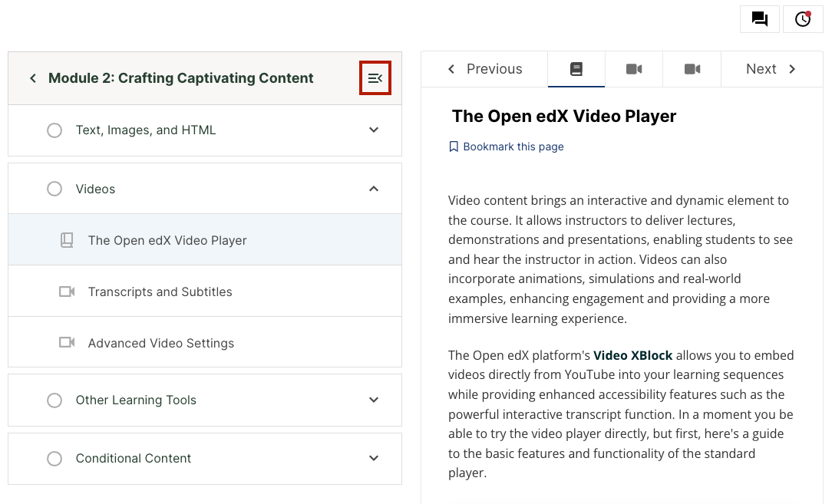Click the Video XBlock link in text
The width and height of the screenshot is (832, 504).
point(632,355)
